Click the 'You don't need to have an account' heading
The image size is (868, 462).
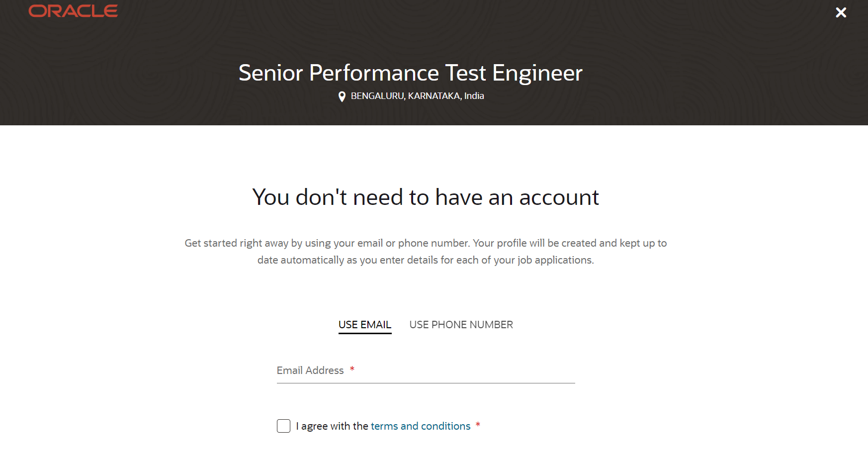coord(426,197)
